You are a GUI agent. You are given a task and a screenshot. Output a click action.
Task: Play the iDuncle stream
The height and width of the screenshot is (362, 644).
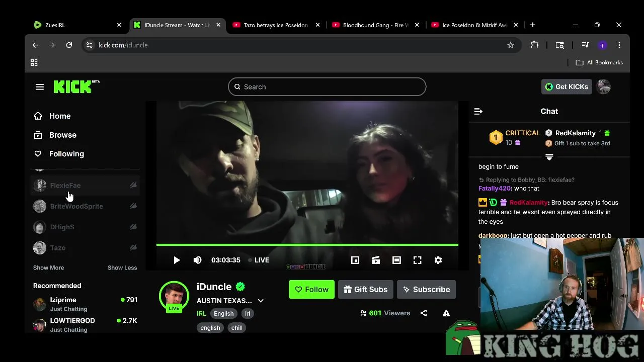177,260
